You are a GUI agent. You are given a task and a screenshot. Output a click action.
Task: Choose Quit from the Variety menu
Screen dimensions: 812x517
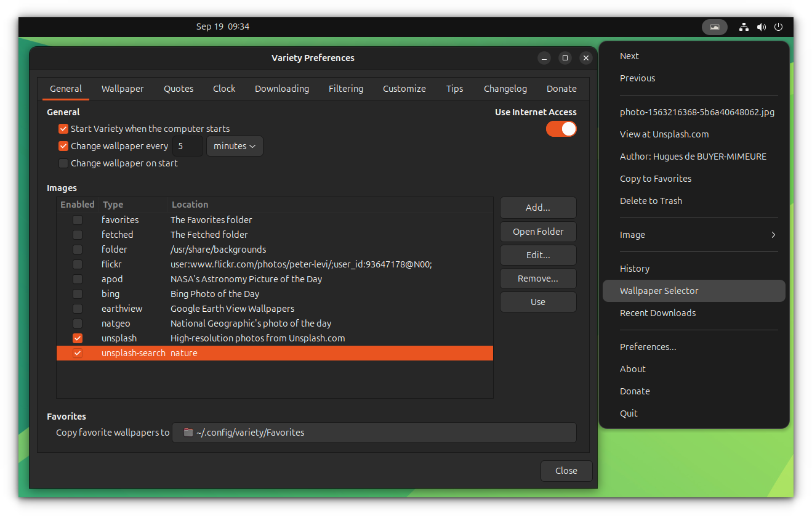629,413
